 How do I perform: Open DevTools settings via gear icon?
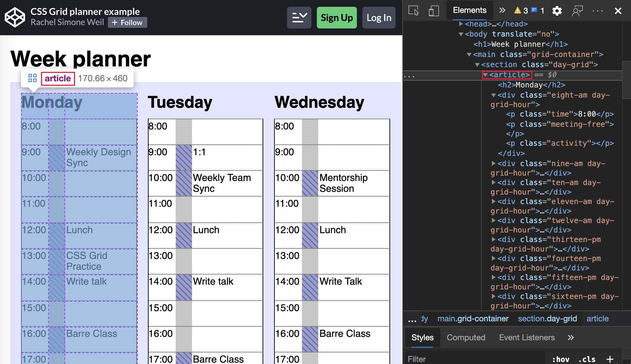pos(557,11)
